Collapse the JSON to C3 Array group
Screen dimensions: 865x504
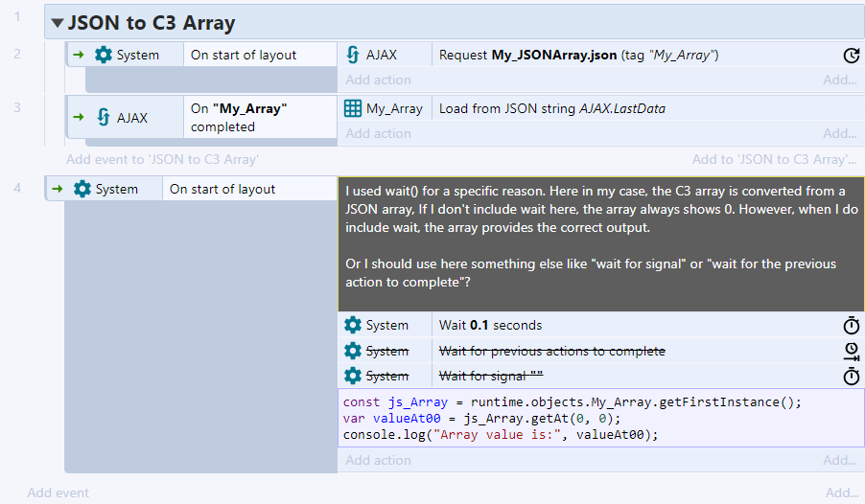pos(58,24)
